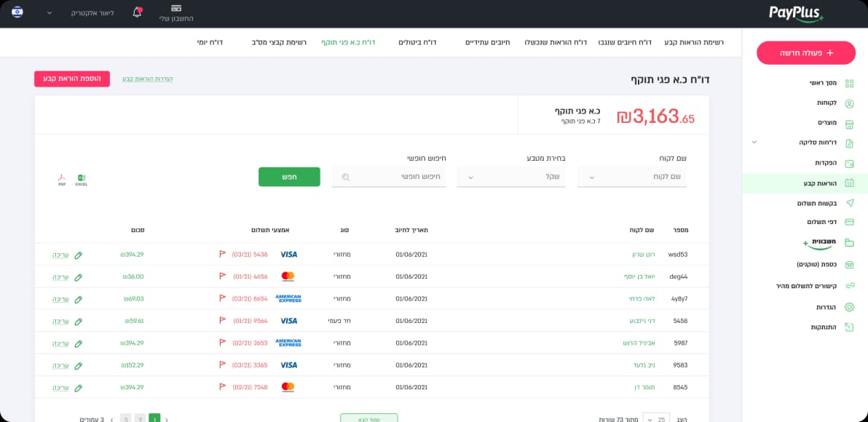The height and width of the screenshot is (422, 868).
Task: Click the חיפוש חופשי search field
Action: [389, 177]
